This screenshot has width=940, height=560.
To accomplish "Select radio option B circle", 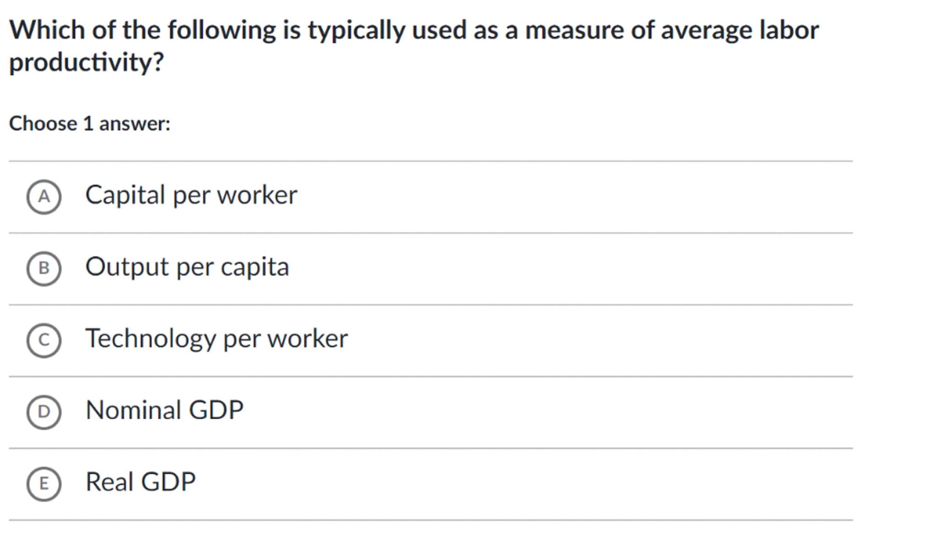I will coord(44,269).
